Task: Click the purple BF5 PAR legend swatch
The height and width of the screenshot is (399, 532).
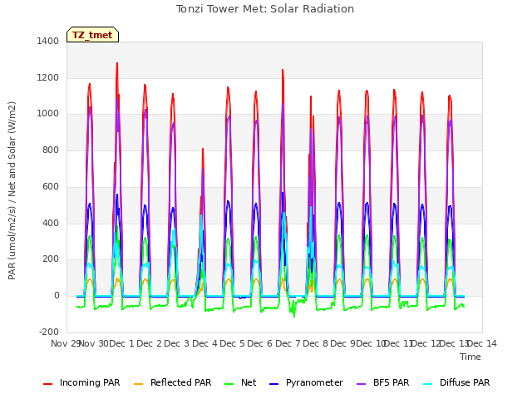Action: point(362,384)
